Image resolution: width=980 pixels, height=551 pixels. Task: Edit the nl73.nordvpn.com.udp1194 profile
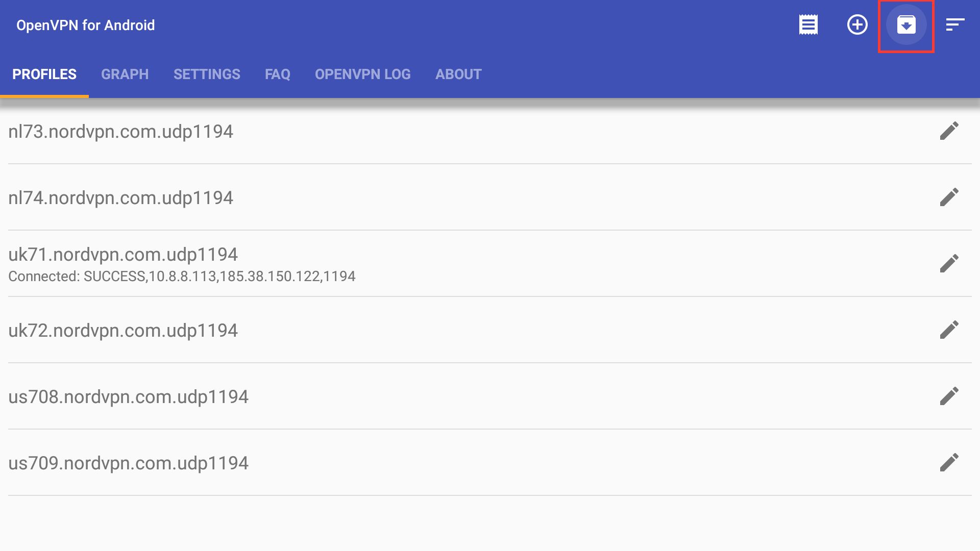pyautogui.click(x=949, y=131)
